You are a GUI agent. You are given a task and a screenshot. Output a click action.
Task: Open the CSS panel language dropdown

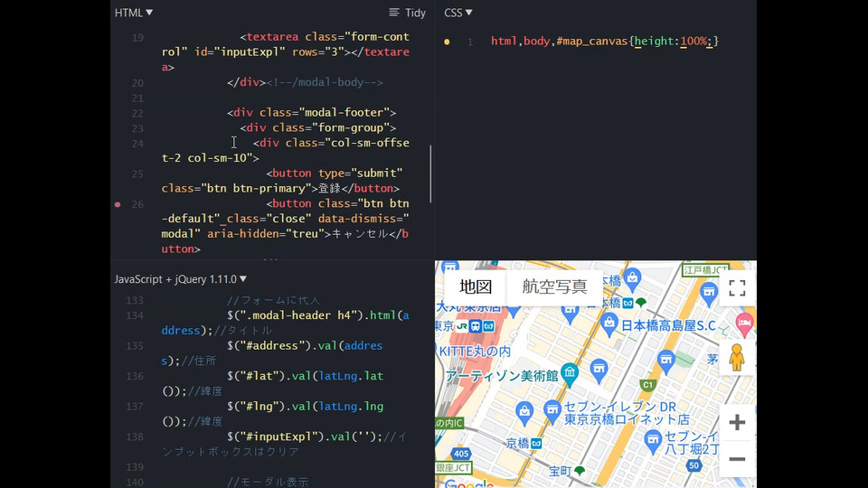click(458, 12)
